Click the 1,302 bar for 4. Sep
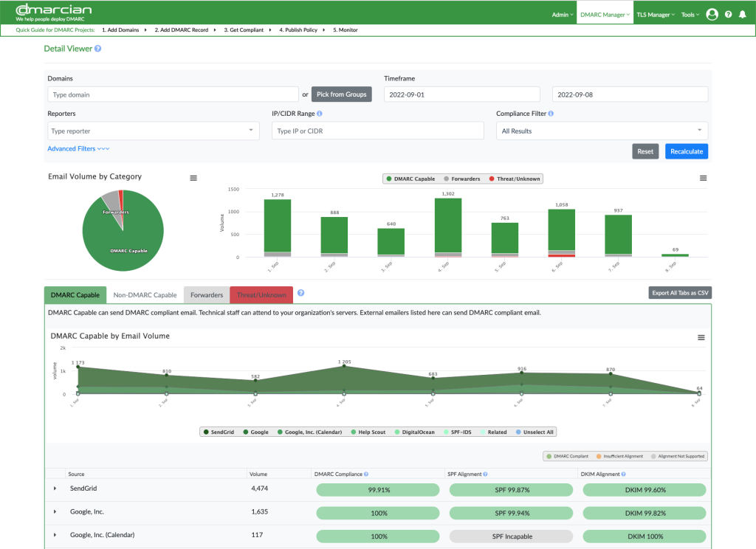This screenshot has width=756, height=549. (448, 226)
